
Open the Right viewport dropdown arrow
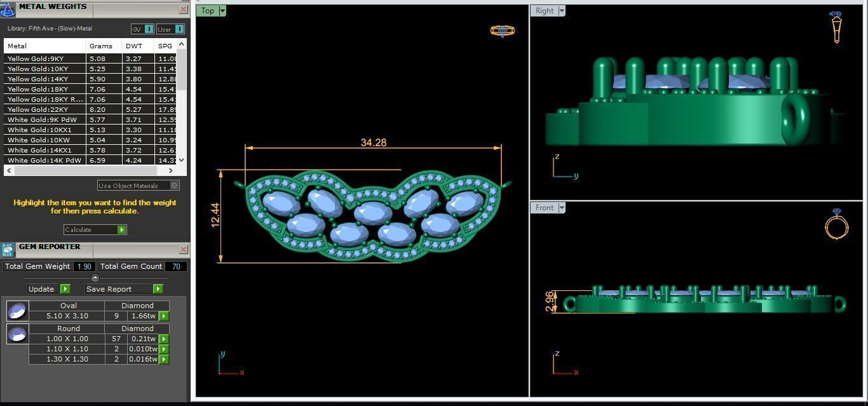pyautogui.click(x=562, y=11)
